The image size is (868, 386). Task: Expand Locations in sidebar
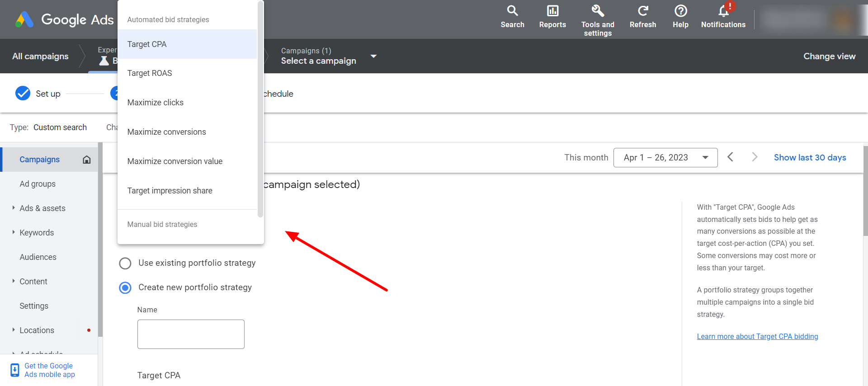[x=14, y=330]
